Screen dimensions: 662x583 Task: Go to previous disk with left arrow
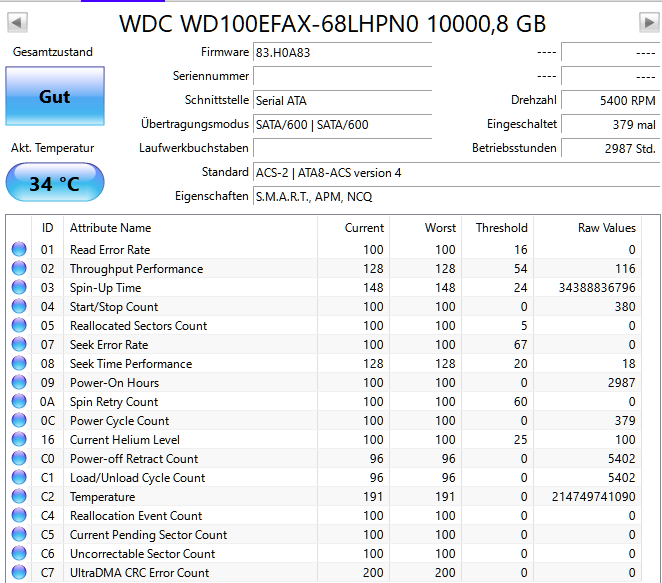click(x=17, y=22)
